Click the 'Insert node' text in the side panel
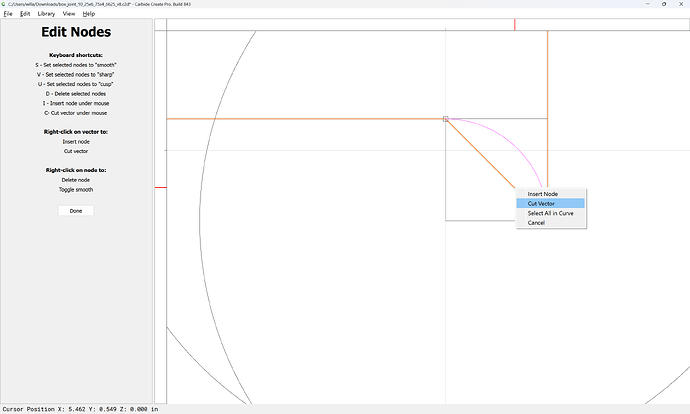690x414 pixels. point(76,142)
